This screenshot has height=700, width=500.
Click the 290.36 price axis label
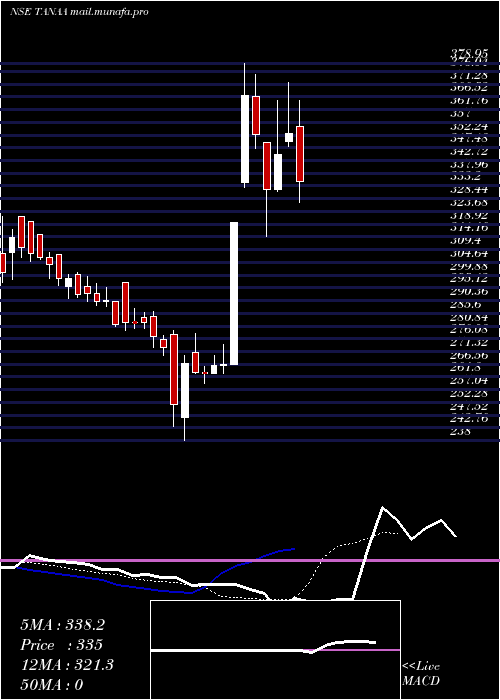pyautogui.click(x=469, y=292)
